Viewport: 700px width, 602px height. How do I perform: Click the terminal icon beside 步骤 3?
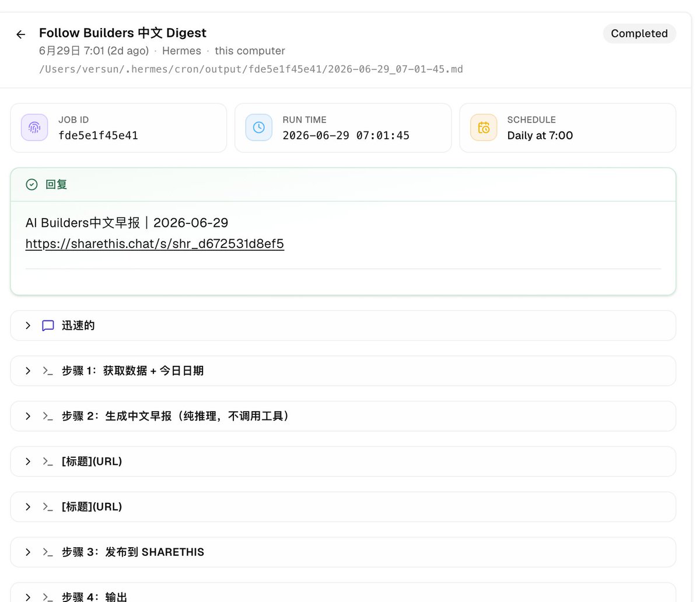coord(48,552)
